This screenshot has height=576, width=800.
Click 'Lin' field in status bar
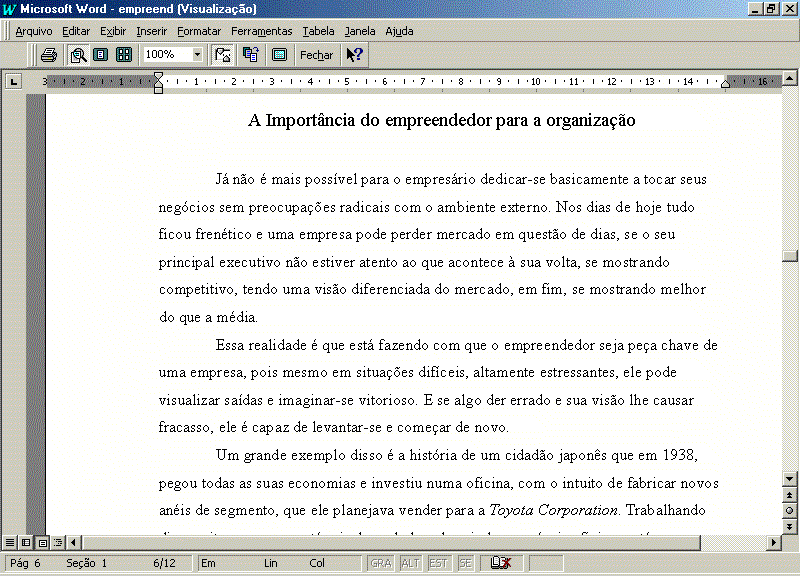(x=271, y=563)
